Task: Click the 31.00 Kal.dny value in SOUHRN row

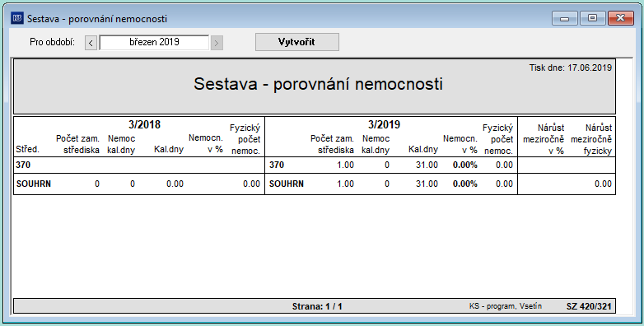Action: tap(427, 184)
